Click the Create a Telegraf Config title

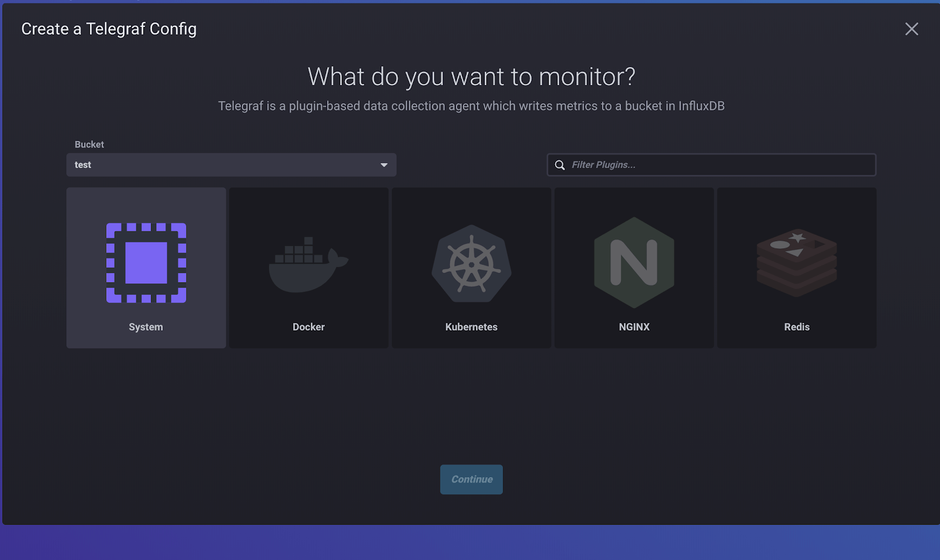point(109,28)
